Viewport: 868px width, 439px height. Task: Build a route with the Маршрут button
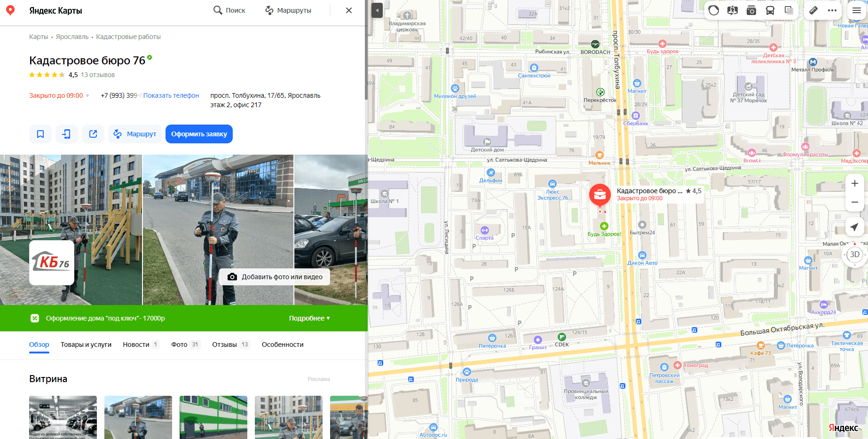[x=135, y=134]
